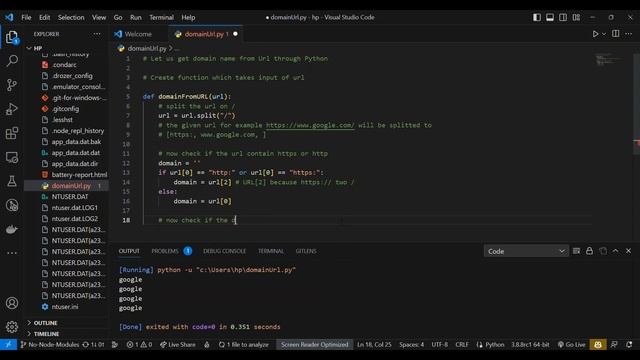Open the Extensions view
640x360 pixels.
pyautogui.click(x=12, y=133)
